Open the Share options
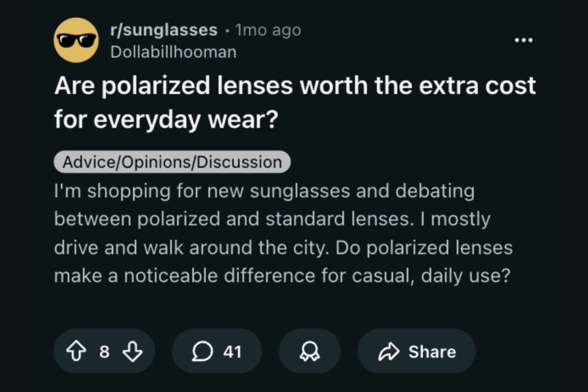The width and height of the screenshot is (588, 392). (x=416, y=351)
